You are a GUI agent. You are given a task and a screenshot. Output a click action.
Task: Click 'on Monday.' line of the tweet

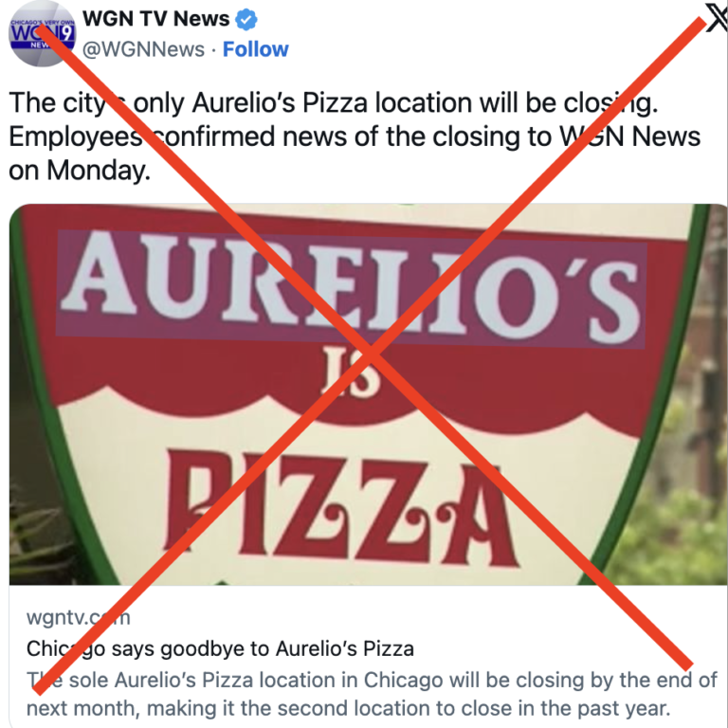[80, 171]
